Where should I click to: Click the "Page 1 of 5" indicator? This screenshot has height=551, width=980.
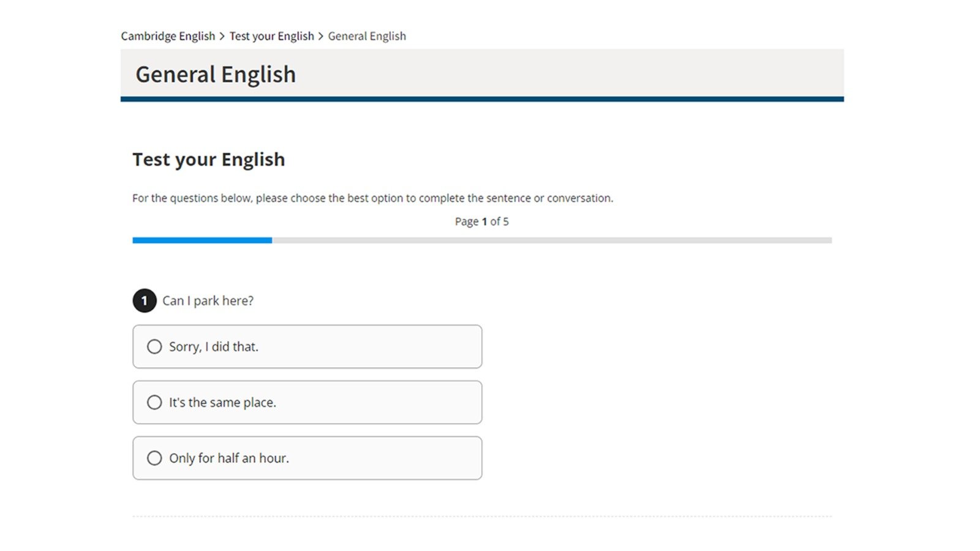[481, 222]
